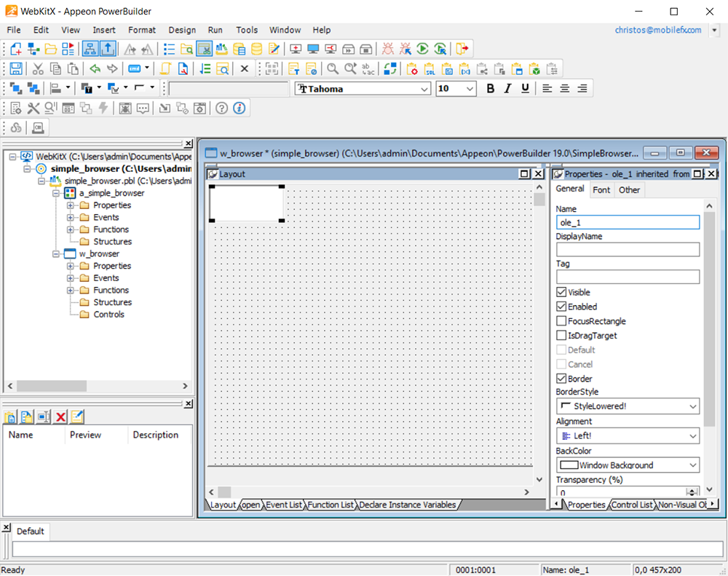728x576 pixels.
Task: Expand Events under w_browser
Action: (x=70, y=277)
